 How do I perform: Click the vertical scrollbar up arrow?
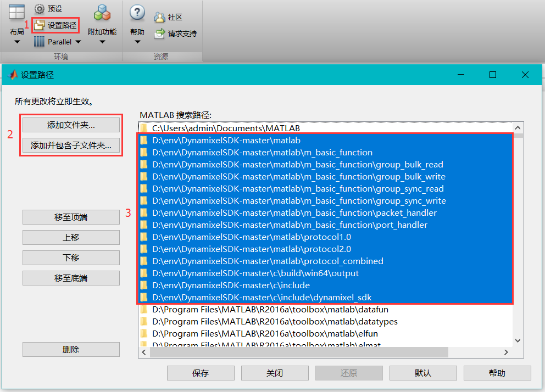[518, 128]
